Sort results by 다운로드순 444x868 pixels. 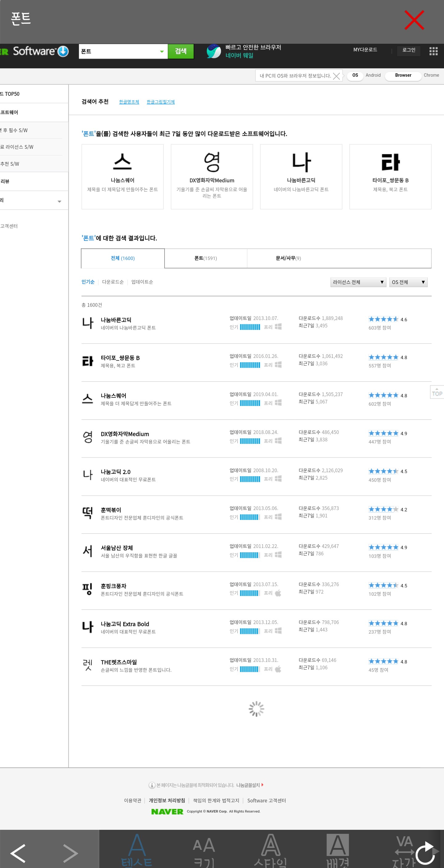point(113,282)
